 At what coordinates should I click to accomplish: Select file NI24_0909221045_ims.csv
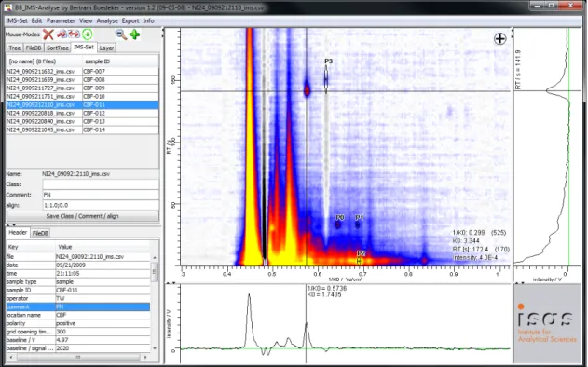click(x=44, y=129)
